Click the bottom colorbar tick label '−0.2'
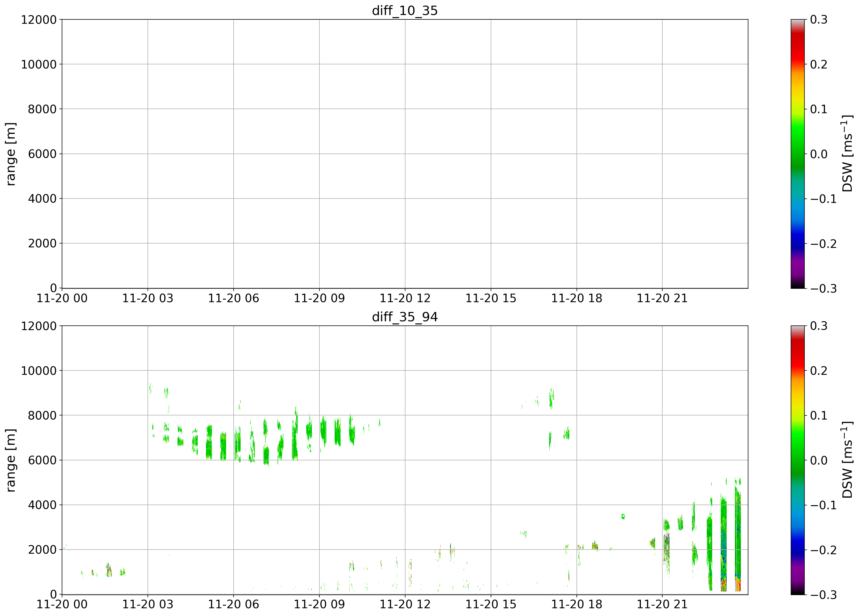Screen dimensions: 860x616 click(823, 550)
